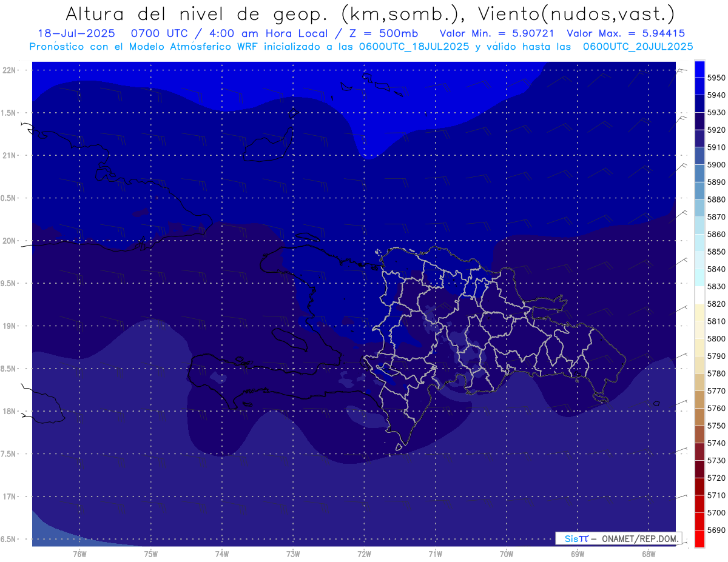This screenshot has height=562, width=728.
Task: Click the '5780' color bar label
Action: 716,373
